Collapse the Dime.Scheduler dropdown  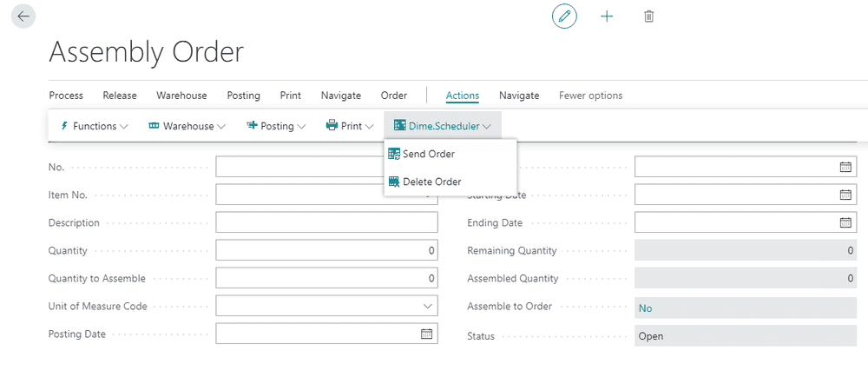487,126
